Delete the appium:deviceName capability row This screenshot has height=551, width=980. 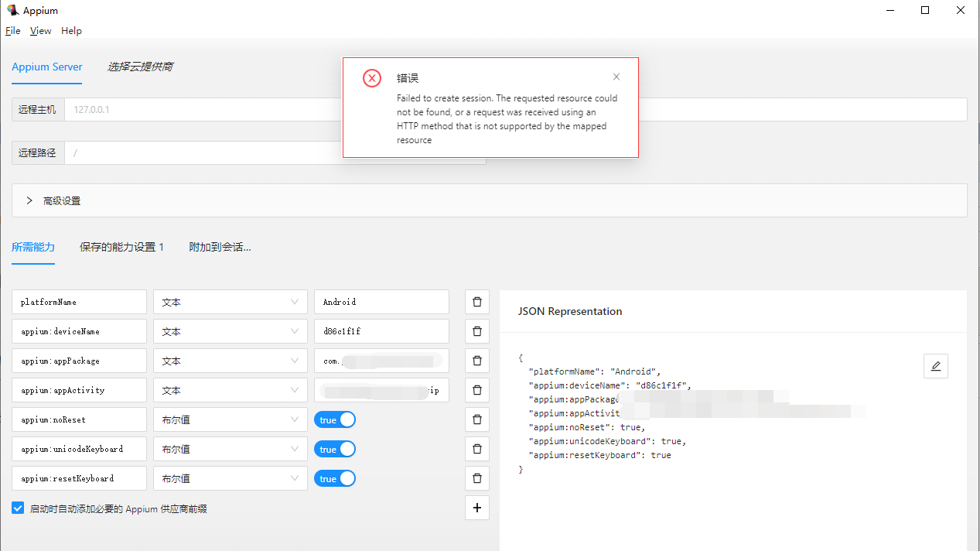pos(476,331)
